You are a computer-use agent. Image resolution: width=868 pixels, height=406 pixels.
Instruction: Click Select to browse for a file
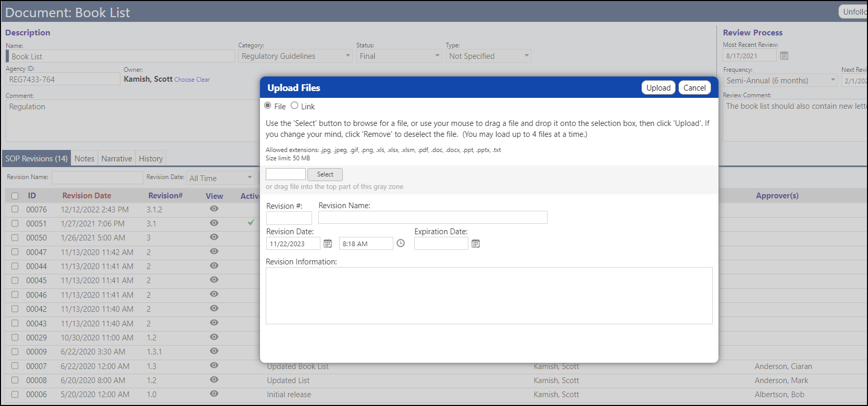[x=325, y=174]
